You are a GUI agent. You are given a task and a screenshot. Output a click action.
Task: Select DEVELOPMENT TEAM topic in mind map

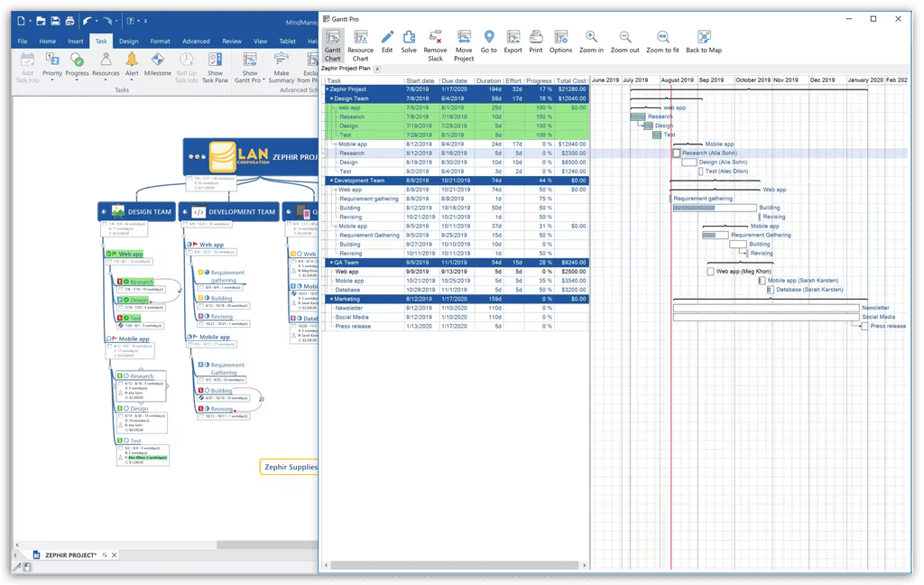228,212
